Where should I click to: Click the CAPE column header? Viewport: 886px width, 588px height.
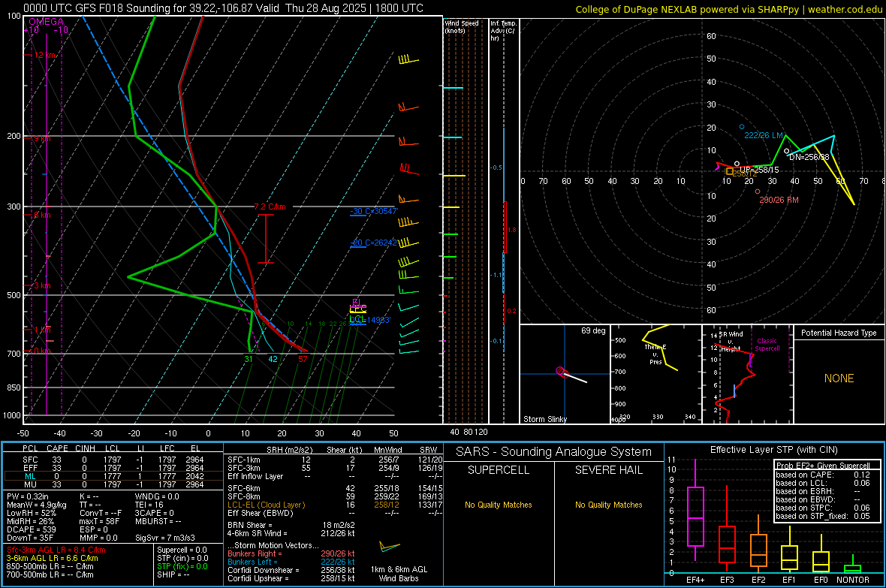[57, 448]
